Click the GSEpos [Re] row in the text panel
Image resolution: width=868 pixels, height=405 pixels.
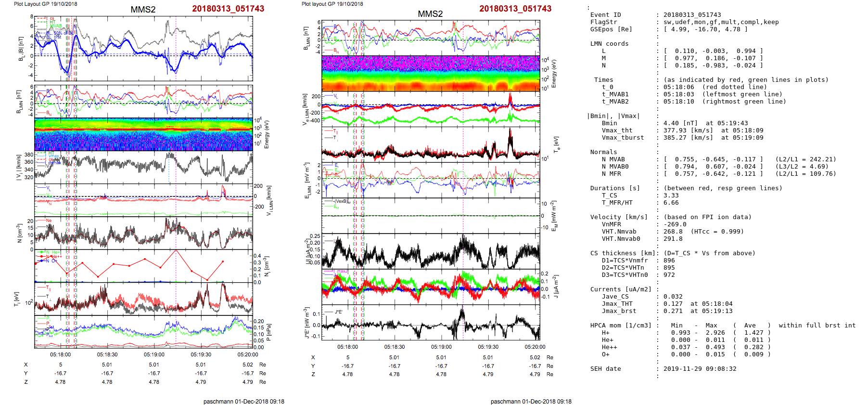click(611, 29)
